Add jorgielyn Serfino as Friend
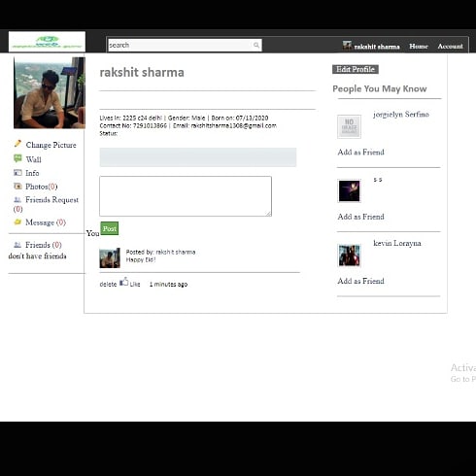The width and height of the screenshot is (476, 476). click(x=360, y=153)
